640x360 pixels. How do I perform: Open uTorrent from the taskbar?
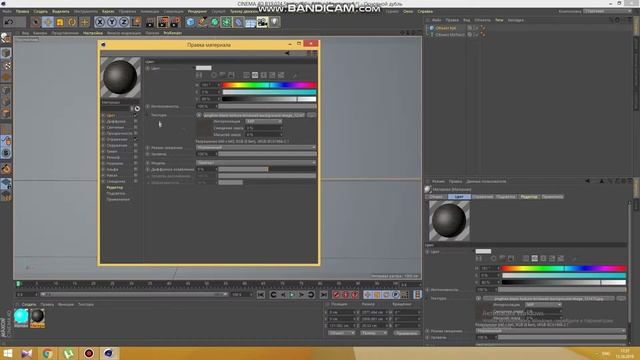pos(68,353)
